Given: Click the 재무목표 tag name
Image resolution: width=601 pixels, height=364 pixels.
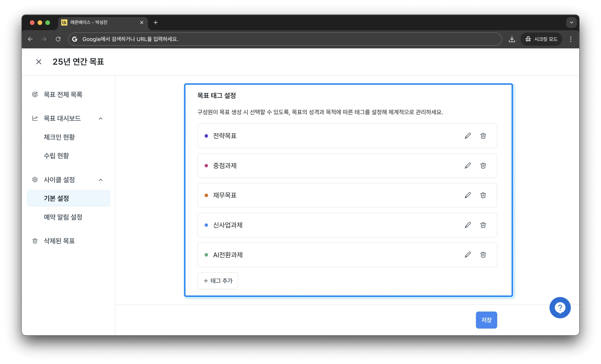Looking at the screenshot, I should pos(225,195).
